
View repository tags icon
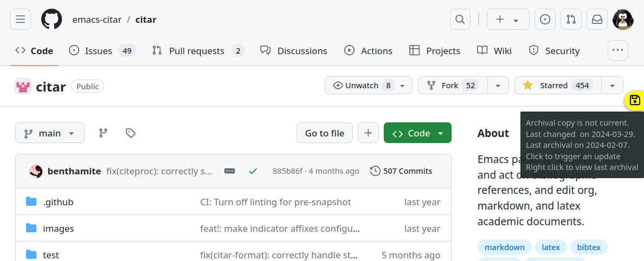(x=130, y=133)
